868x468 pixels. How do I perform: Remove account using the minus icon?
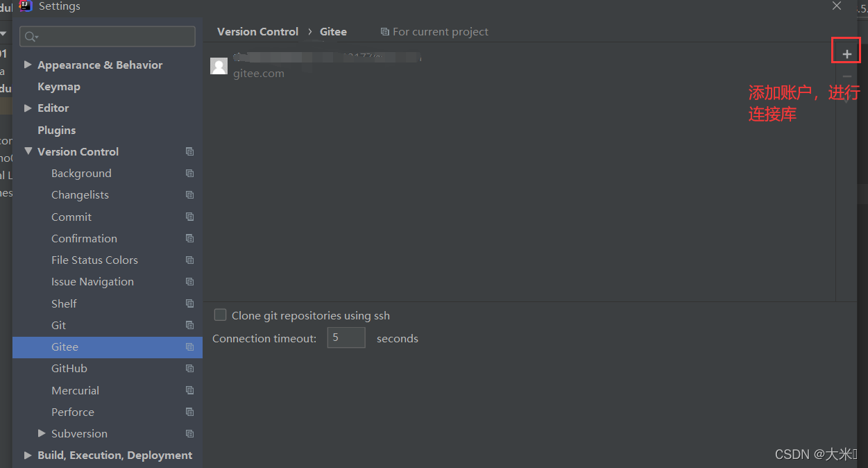pyautogui.click(x=846, y=76)
